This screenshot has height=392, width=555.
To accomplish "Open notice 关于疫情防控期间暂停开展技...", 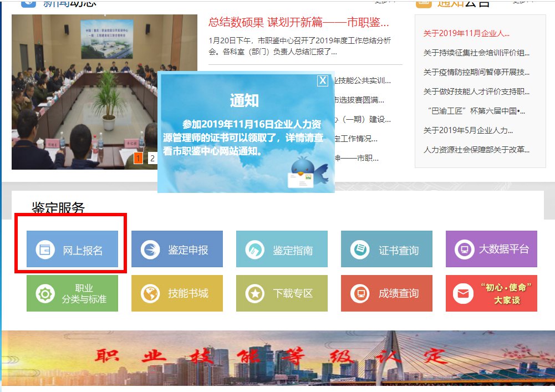I will 476,73.
